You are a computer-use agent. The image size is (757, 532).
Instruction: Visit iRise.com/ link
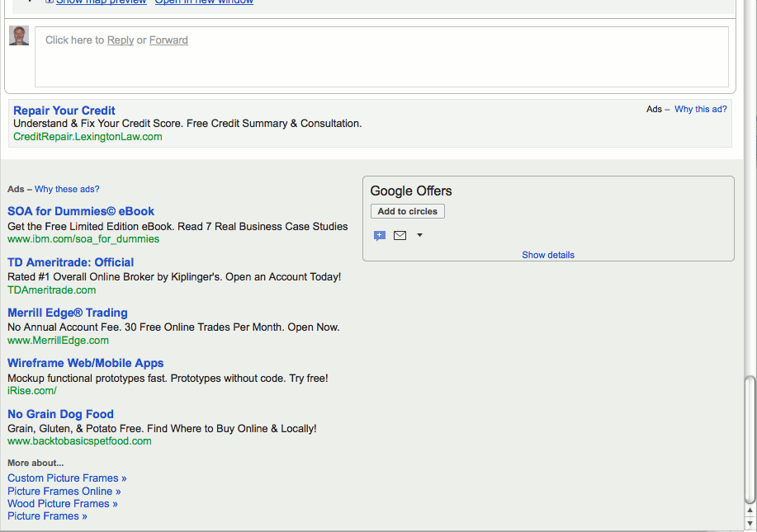pos(32,391)
